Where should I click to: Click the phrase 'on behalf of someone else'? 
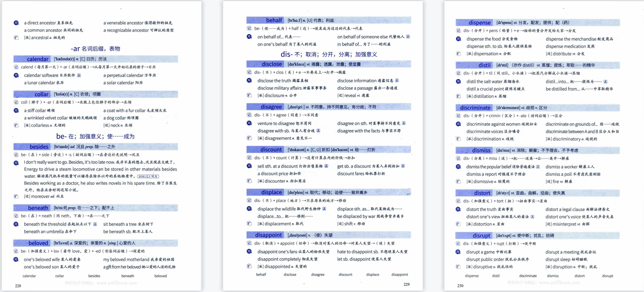[x=362, y=37]
